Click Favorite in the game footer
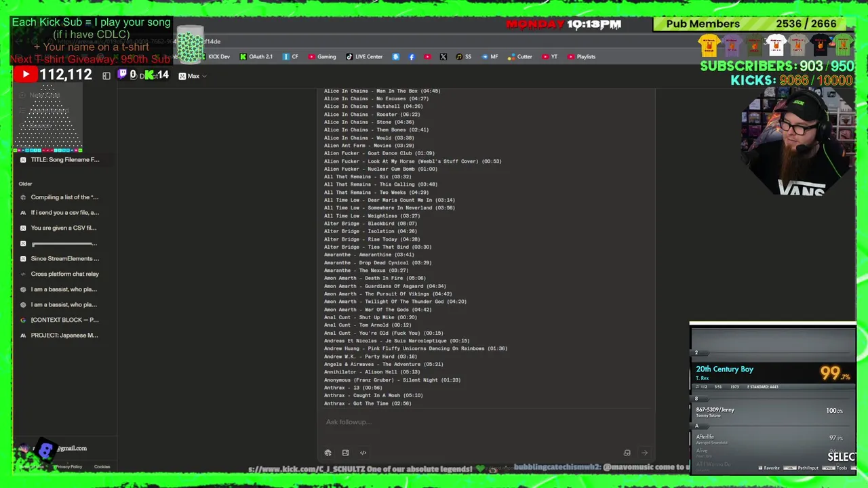This screenshot has height=488, width=868. pos(768,468)
